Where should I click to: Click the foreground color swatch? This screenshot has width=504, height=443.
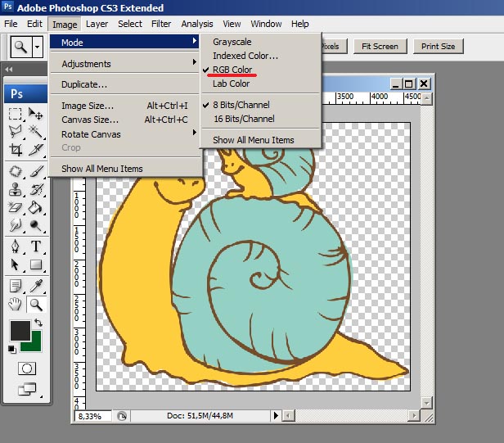click(x=20, y=330)
